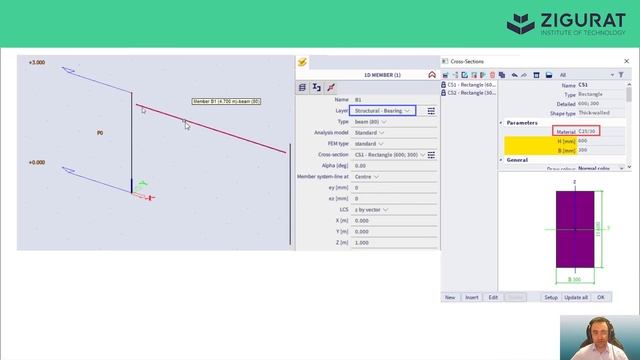Click Edit cross-section toolbar icon with pencil
This screenshot has height=360, width=640.
pyautogui.click(x=464, y=75)
